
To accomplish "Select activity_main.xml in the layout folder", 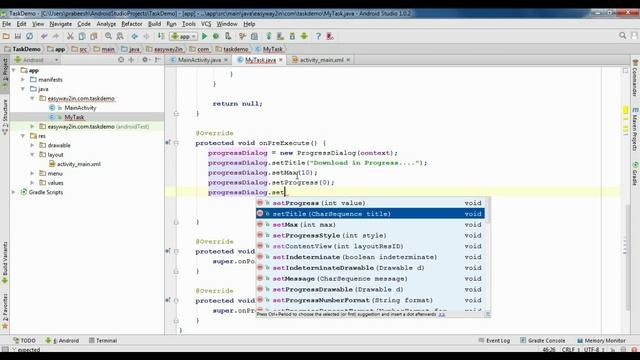I will click(x=78, y=164).
